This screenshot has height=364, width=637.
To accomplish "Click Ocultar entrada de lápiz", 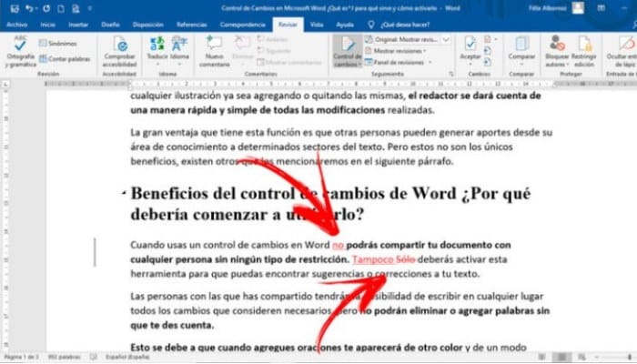I will pyautogui.click(x=622, y=52).
